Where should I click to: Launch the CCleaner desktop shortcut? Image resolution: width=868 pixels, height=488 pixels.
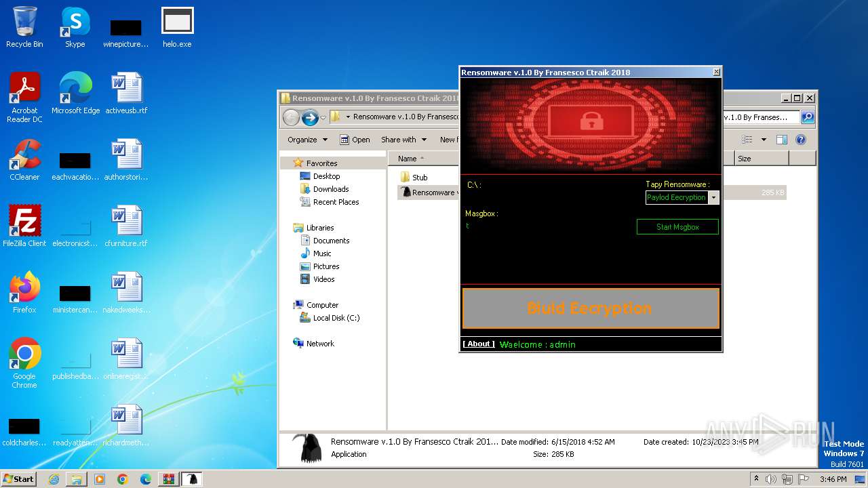tap(24, 159)
